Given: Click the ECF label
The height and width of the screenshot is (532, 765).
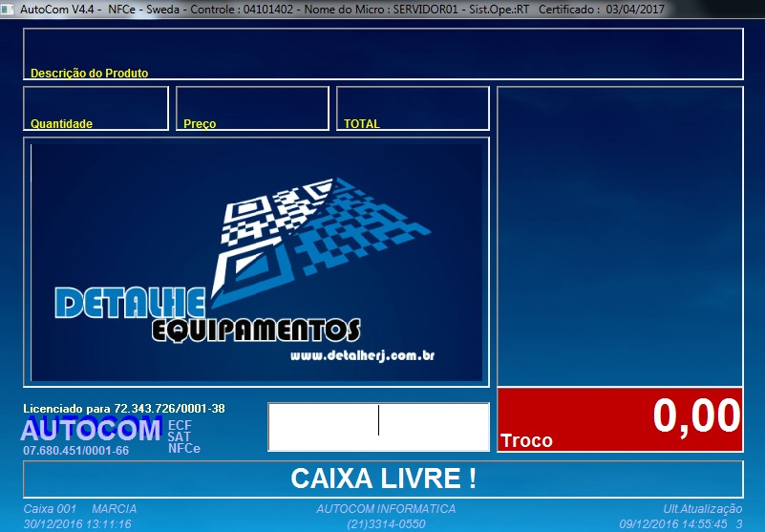Looking at the screenshot, I should 180,425.
